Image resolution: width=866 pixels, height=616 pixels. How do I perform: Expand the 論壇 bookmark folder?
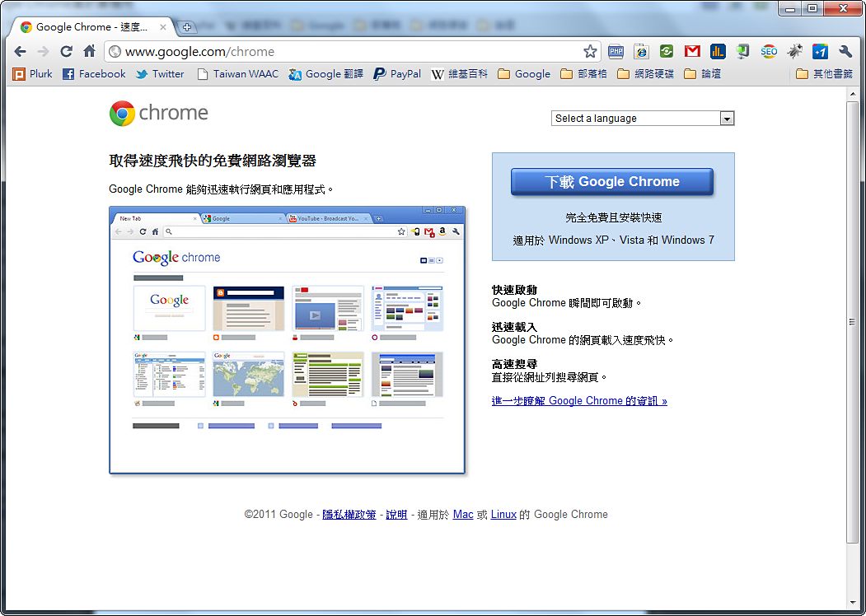[703, 74]
